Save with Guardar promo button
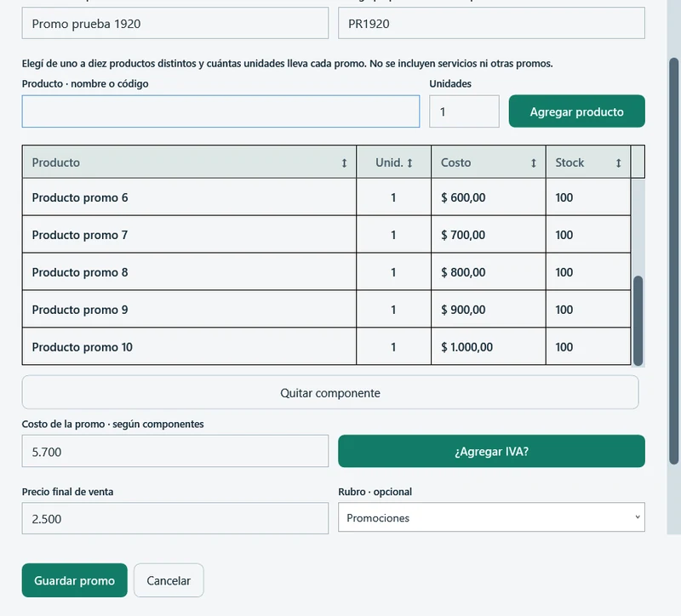The width and height of the screenshot is (681, 616). 75,580
